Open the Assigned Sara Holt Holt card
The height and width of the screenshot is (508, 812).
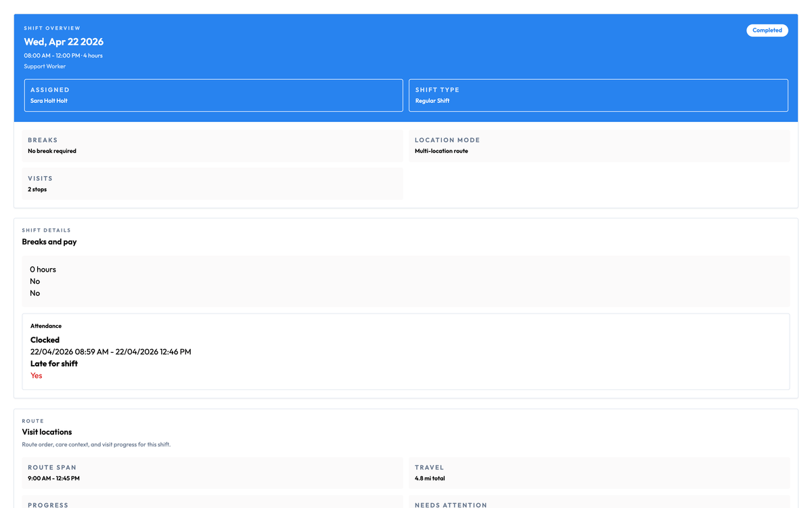point(213,96)
